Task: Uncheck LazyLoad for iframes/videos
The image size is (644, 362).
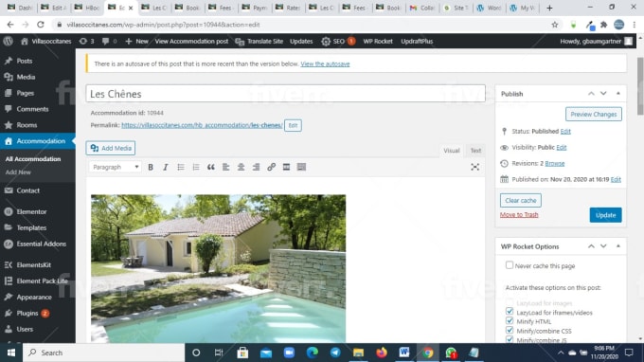Action: (x=510, y=312)
